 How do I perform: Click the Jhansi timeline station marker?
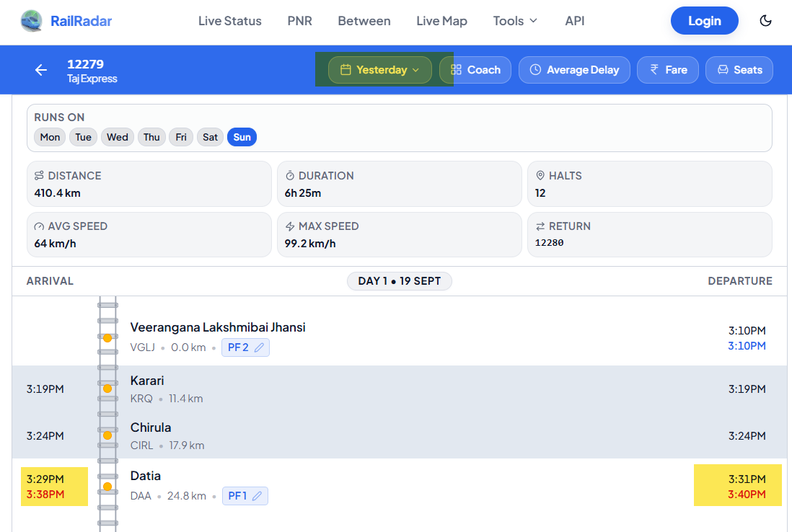click(107, 338)
